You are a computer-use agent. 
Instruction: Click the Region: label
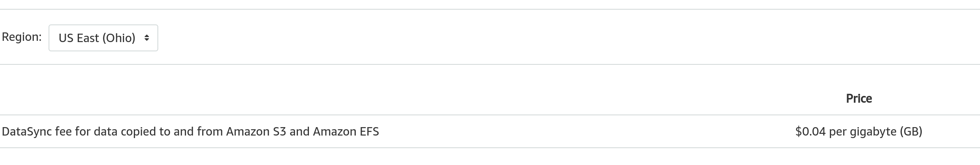pyautogui.click(x=22, y=37)
